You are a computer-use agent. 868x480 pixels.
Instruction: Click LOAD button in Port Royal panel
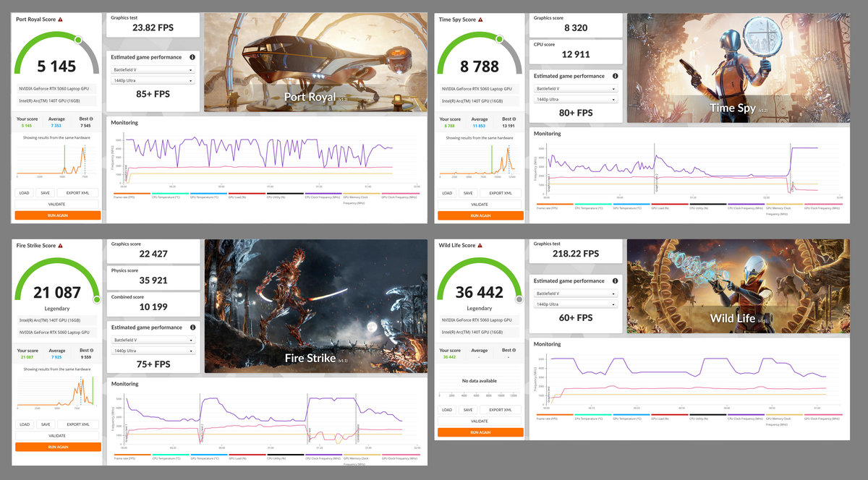(x=24, y=193)
